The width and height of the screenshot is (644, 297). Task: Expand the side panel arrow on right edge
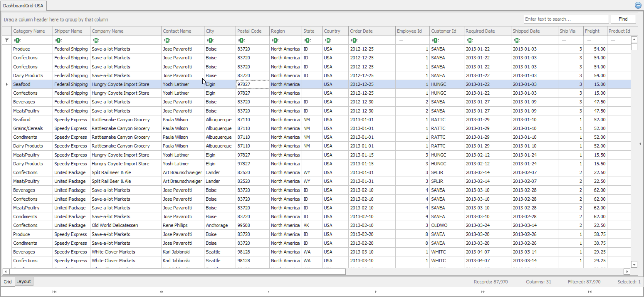click(x=640, y=144)
